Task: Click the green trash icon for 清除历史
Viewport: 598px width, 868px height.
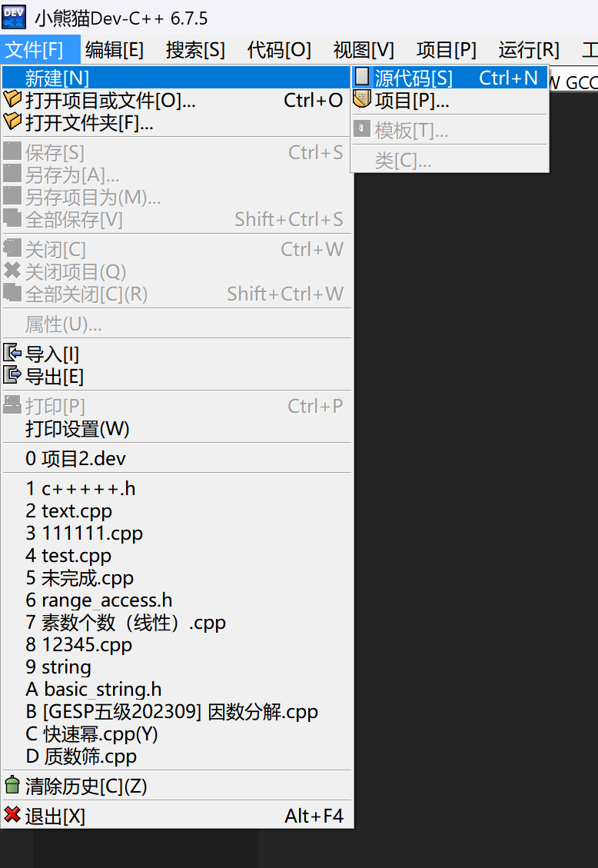Action: point(12,786)
